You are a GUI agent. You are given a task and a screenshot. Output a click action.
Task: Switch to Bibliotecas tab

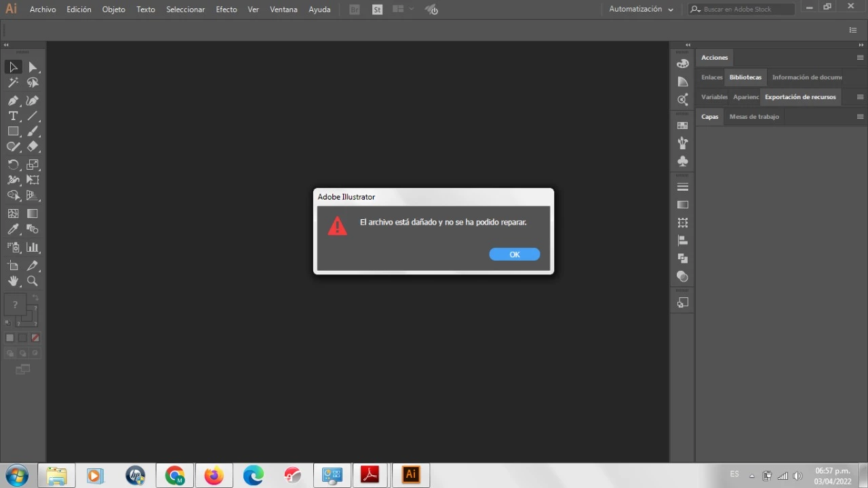[745, 77]
